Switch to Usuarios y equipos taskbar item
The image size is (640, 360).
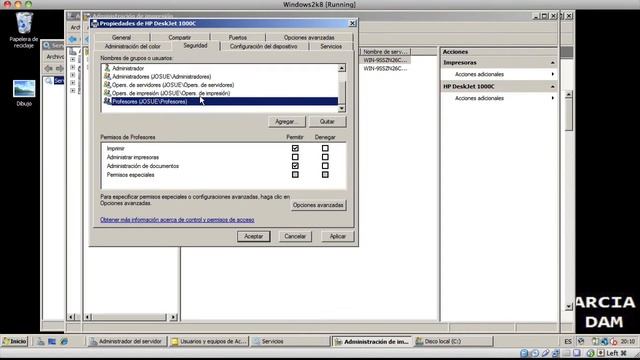209,342
